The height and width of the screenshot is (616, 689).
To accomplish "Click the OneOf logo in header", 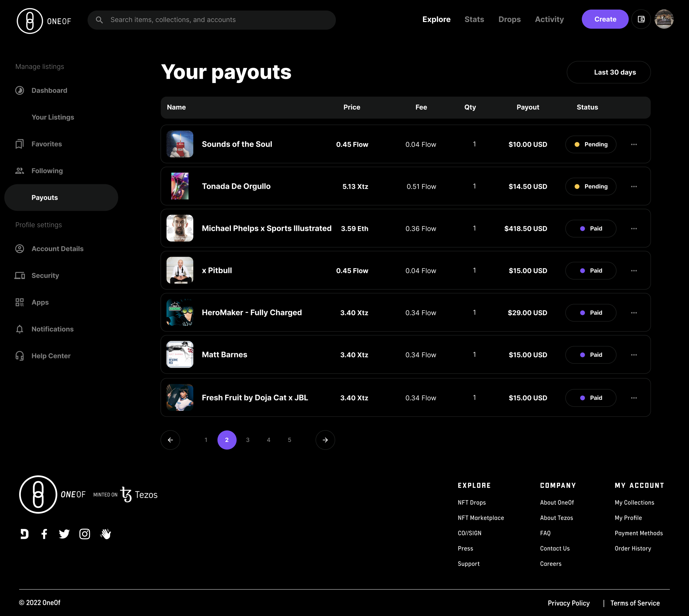I will click(44, 21).
